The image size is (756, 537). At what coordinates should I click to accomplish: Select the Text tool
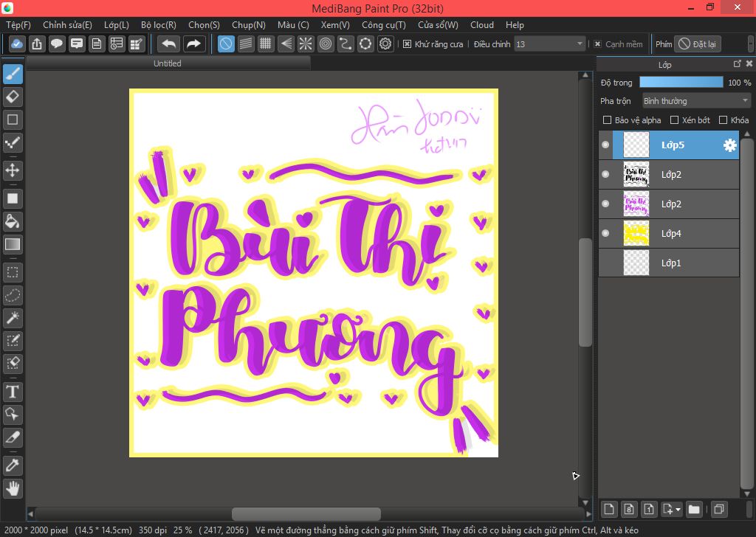(x=13, y=392)
